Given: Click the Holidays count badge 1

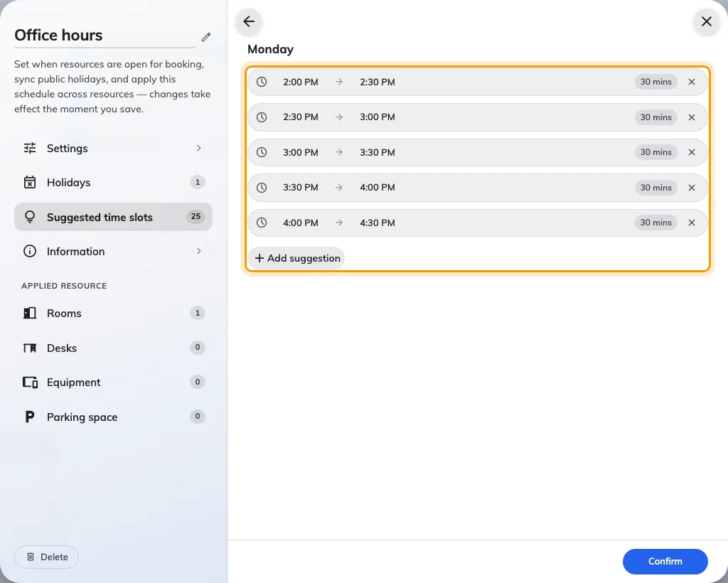Looking at the screenshot, I should [198, 182].
